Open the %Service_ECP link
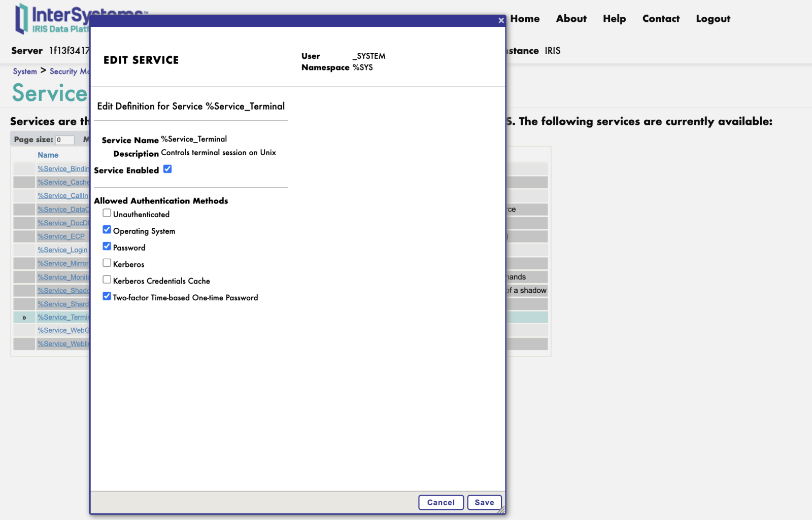812x520 pixels. click(61, 236)
